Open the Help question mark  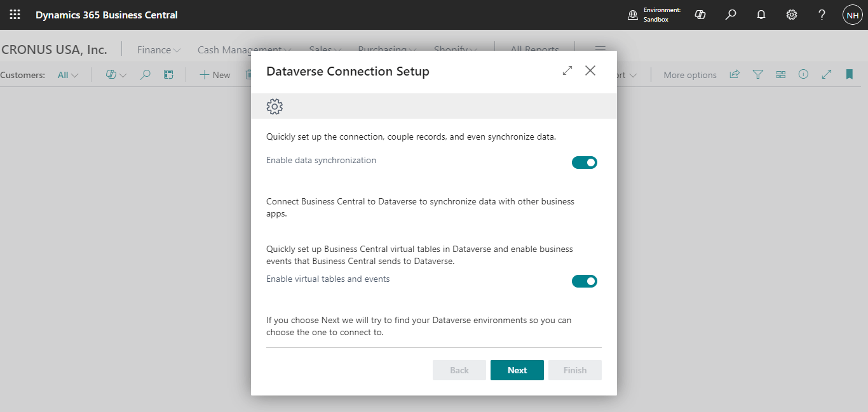click(x=822, y=15)
